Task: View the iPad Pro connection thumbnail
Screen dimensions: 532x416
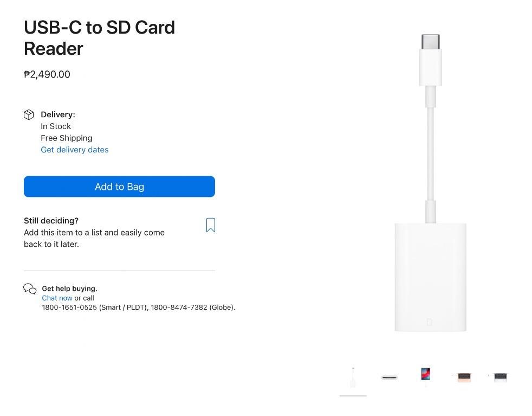Action: [x=425, y=374]
